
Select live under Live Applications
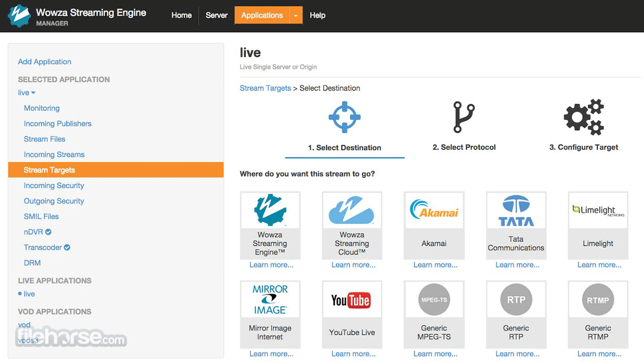pyautogui.click(x=29, y=294)
